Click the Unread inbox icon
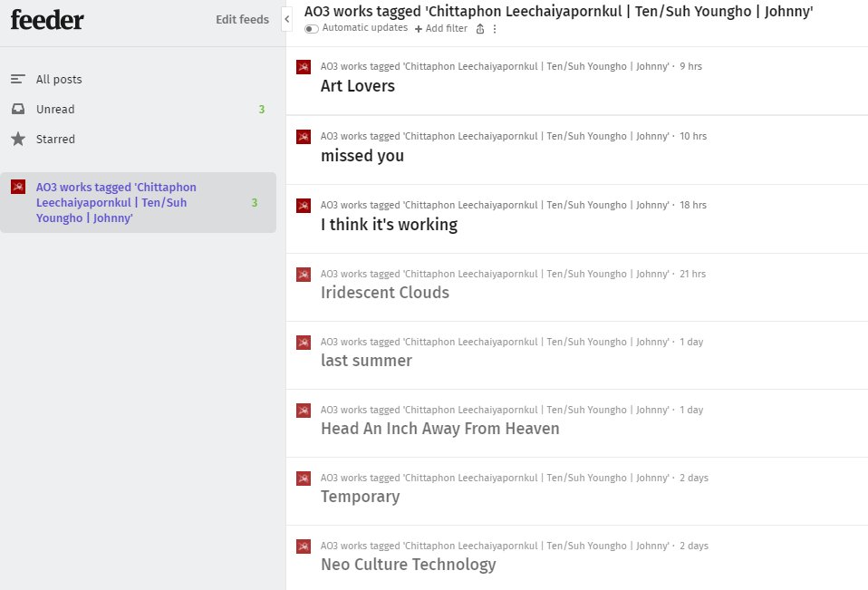Viewport: 868px width, 590px height. click(x=18, y=109)
